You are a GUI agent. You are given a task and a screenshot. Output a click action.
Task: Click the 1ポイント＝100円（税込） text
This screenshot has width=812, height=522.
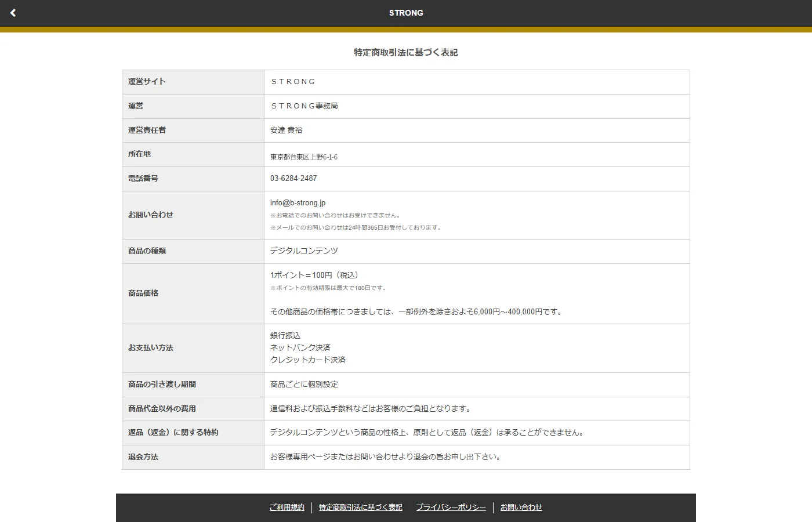point(314,275)
